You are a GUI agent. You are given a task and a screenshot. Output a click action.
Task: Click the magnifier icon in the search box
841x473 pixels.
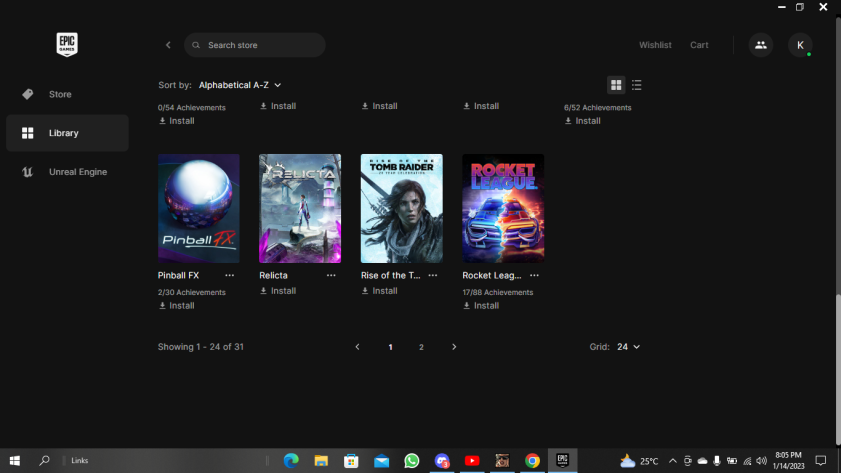(196, 45)
